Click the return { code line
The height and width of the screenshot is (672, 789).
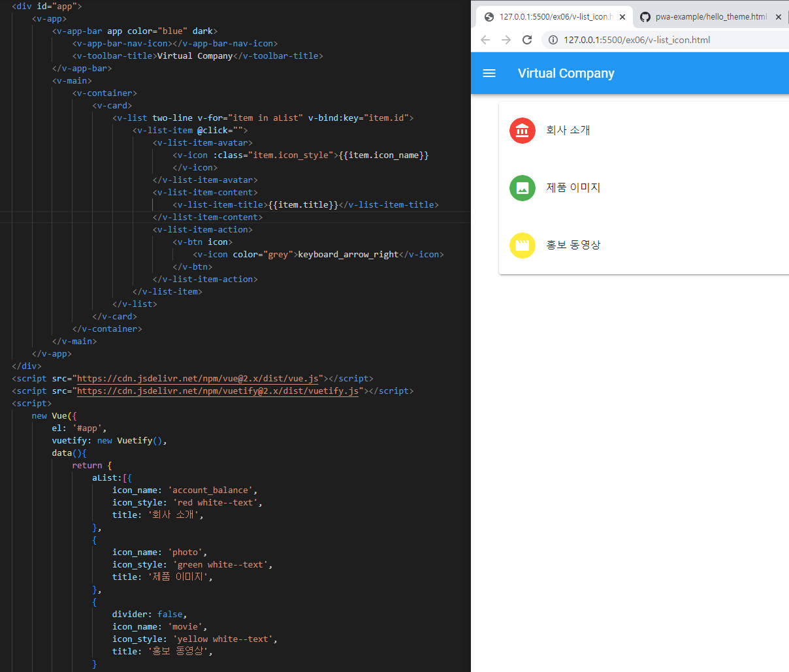click(x=92, y=466)
